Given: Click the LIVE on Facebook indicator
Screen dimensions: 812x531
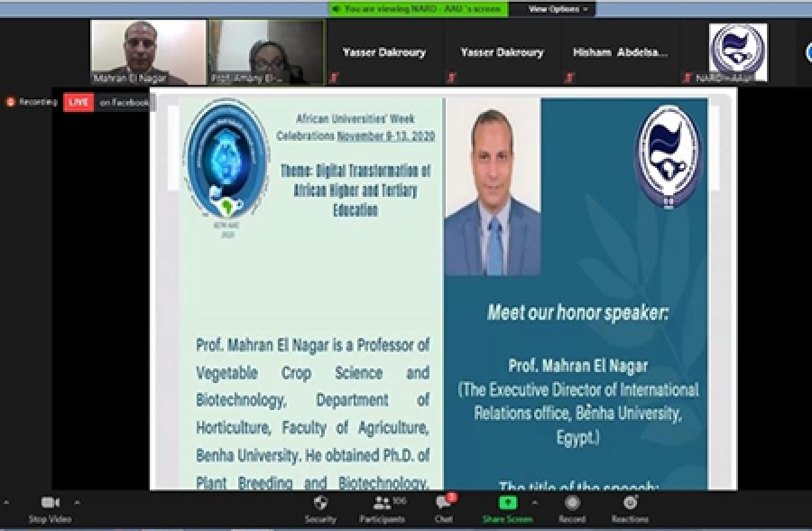Looking at the screenshot, I should [x=108, y=102].
